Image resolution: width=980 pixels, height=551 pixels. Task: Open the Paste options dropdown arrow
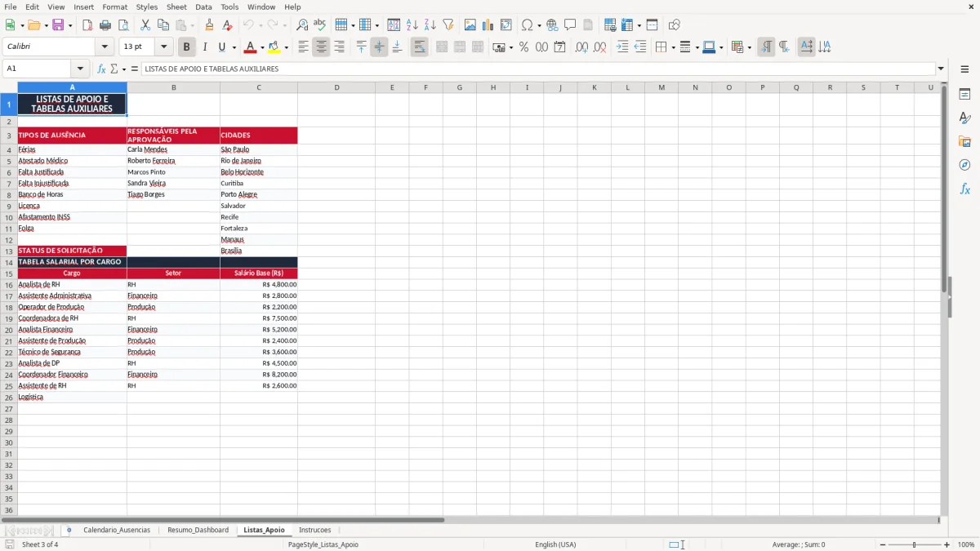coord(193,25)
